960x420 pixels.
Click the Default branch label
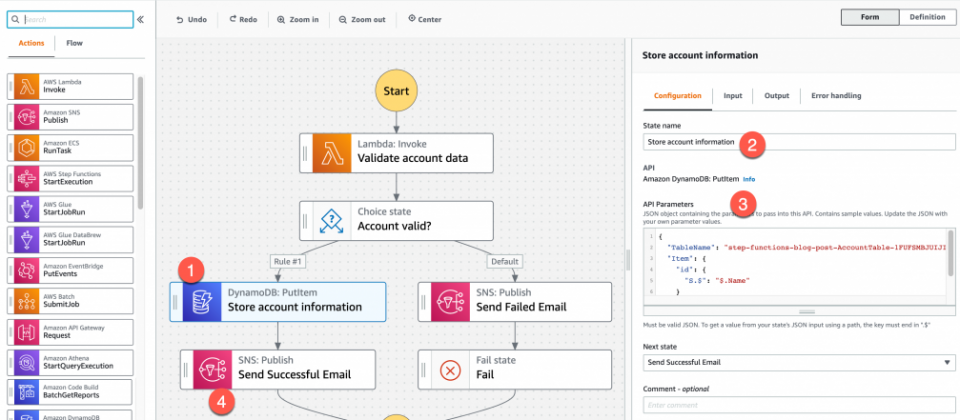pyautogui.click(x=504, y=261)
